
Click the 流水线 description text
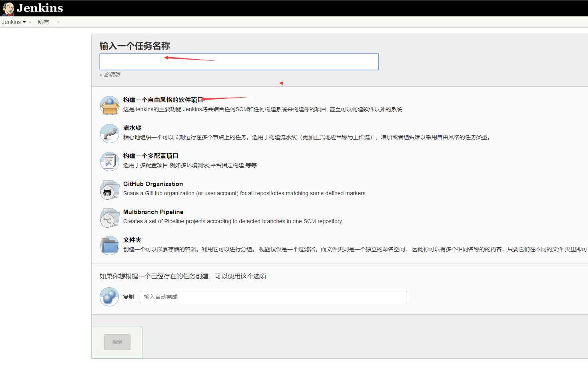pyautogui.click(x=307, y=137)
